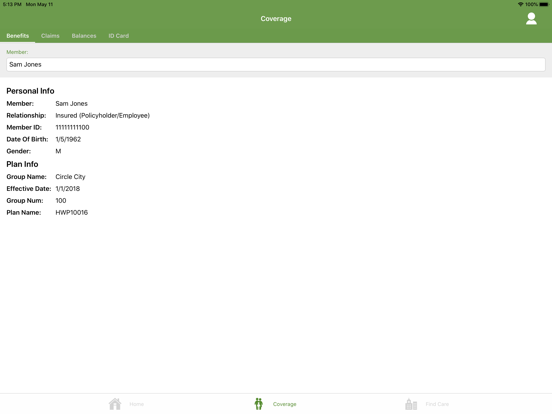Click the Plan Info heading
The image size is (552, 414).
pos(22,164)
